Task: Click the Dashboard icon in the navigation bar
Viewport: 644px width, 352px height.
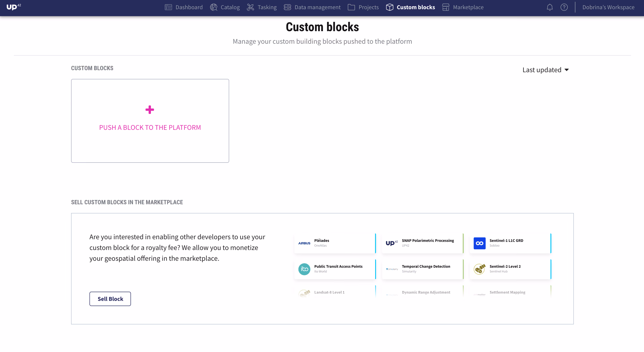Action: pyautogui.click(x=168, y=7)
